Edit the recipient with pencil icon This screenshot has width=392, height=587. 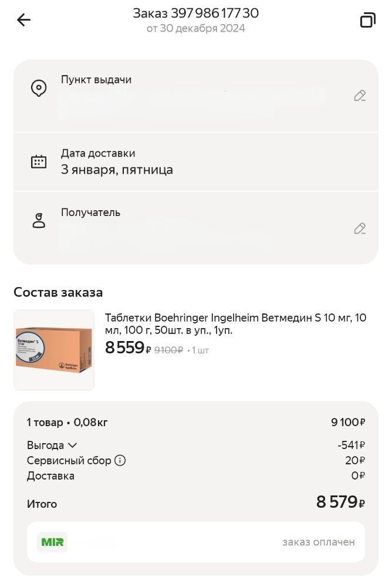tap(360, 228)
